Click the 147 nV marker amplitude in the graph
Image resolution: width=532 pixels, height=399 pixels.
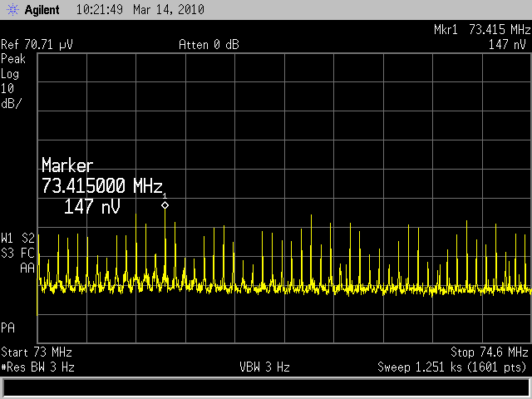[x=91, y=206]
